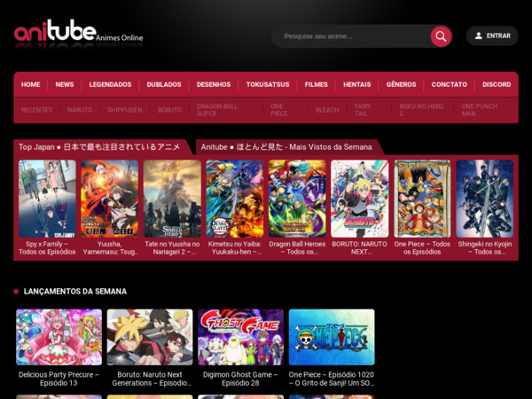Open the Anitube logo homepage
532x399 pixels.
[78, 34]
